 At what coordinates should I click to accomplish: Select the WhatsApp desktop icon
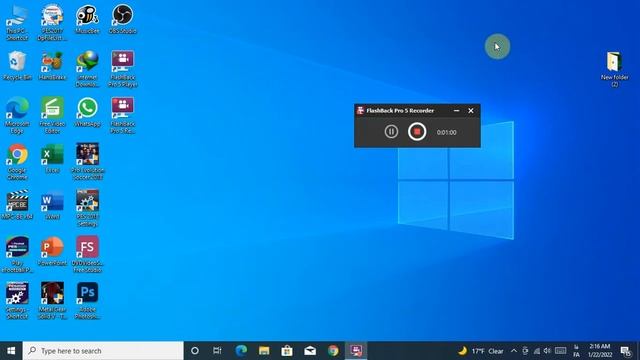pyautogui.click(x=87, y=112)
